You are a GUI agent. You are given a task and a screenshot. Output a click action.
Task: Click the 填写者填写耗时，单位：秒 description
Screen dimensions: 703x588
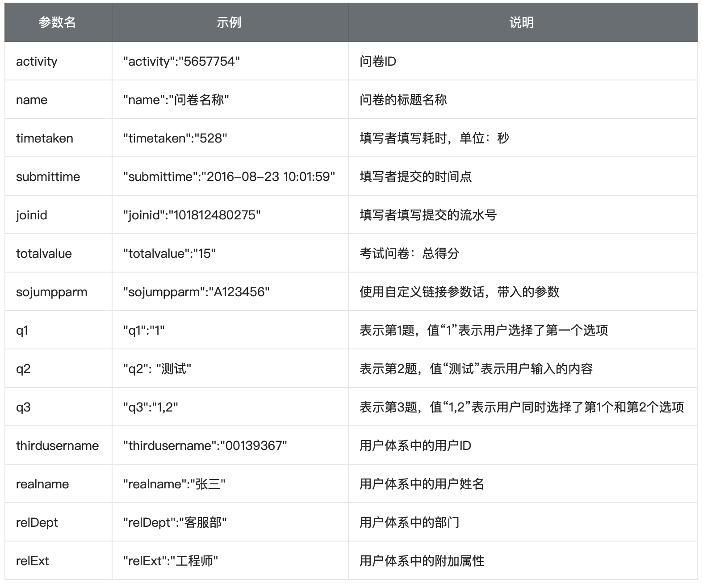(x=434, y=139)
